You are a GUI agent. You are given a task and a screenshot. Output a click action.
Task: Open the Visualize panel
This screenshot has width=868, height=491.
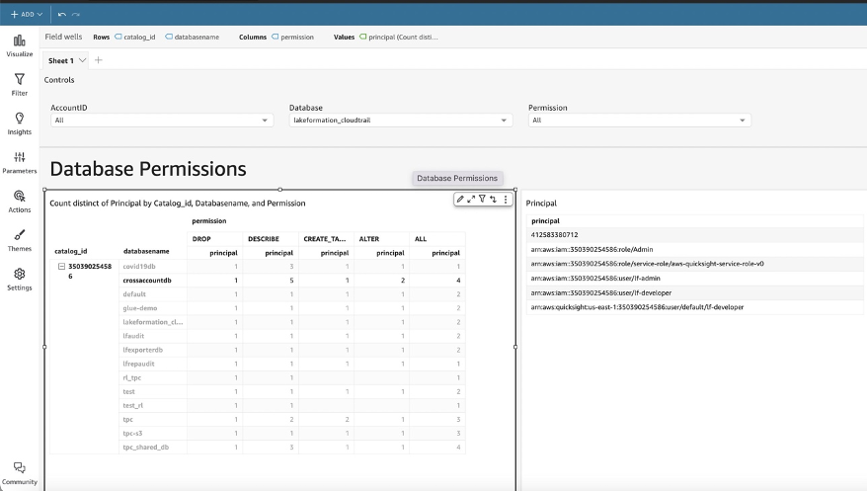click(x=20, y=46)
